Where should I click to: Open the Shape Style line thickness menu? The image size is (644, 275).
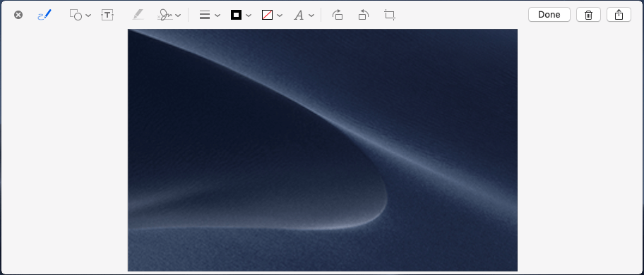tap(205, 16)
